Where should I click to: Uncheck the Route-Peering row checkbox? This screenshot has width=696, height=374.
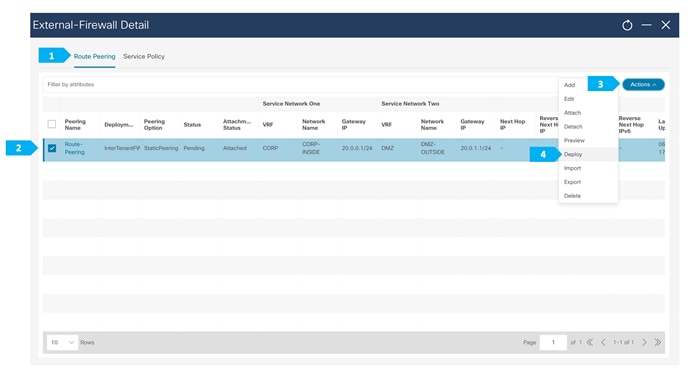click(52, 148)
